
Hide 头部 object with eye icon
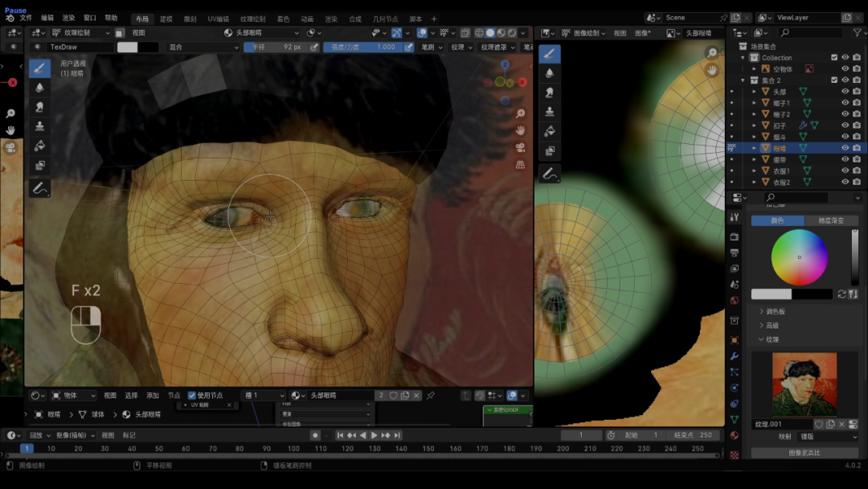point(845,92)
